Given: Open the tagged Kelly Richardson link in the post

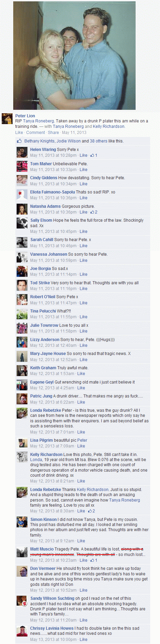Looking at the screenshot, I should tap(109, 126).
